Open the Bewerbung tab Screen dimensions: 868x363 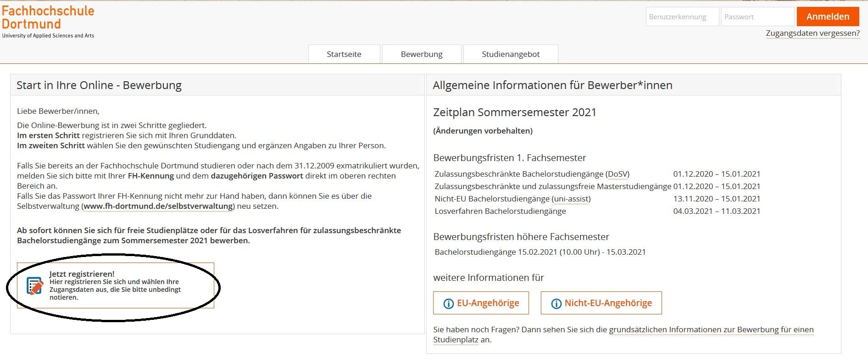click(422, 54)
